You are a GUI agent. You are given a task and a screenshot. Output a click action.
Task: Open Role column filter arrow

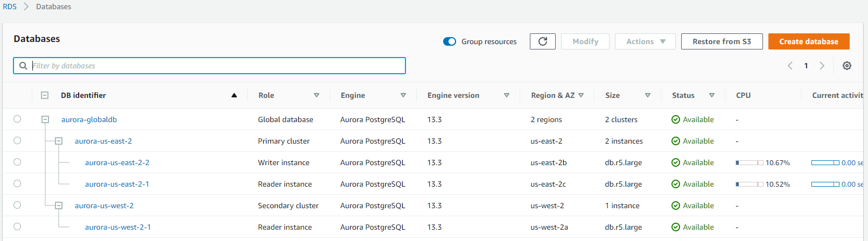pos(317,95)
